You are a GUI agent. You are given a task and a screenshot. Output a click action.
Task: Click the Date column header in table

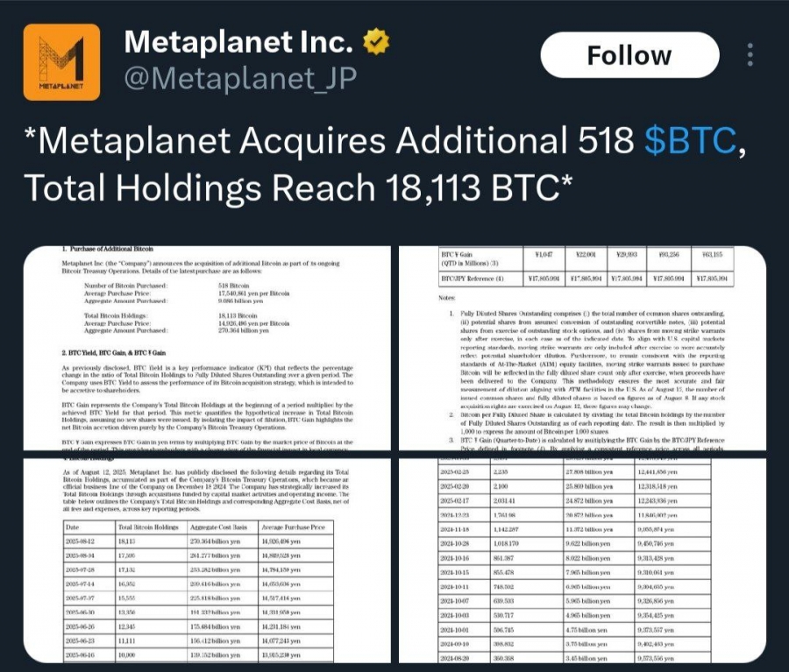pyautogui.click(x=77, y=526)
